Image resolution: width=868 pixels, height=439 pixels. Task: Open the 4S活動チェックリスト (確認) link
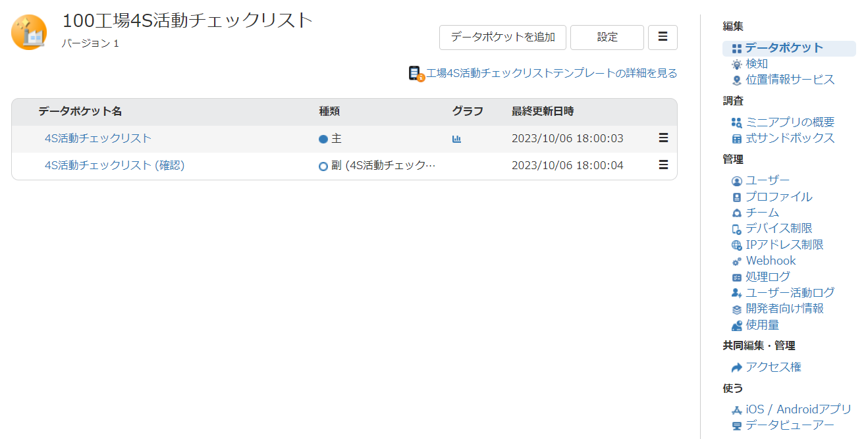coord(115,165)
